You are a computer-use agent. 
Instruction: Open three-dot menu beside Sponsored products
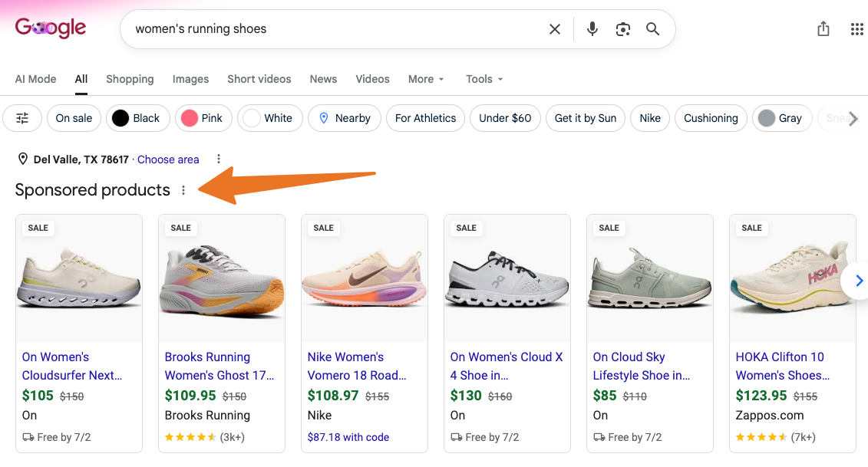click(x=183, y=190)
